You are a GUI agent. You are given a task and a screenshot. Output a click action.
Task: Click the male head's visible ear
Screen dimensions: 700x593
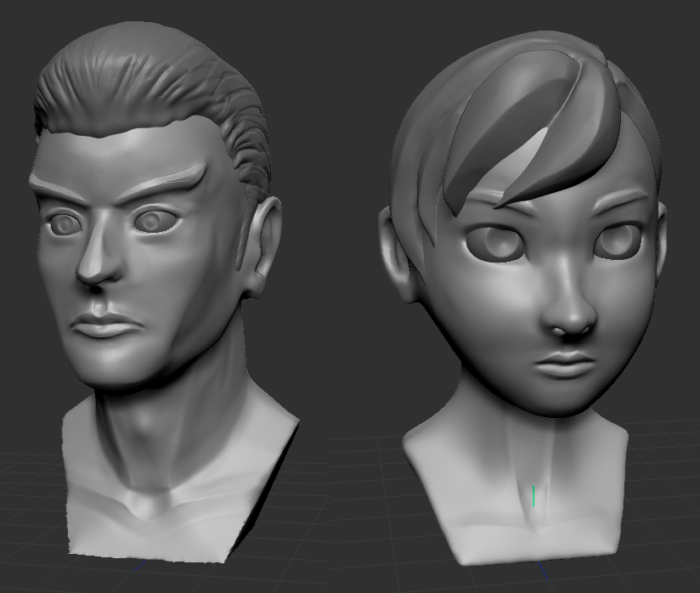(264, 247)
